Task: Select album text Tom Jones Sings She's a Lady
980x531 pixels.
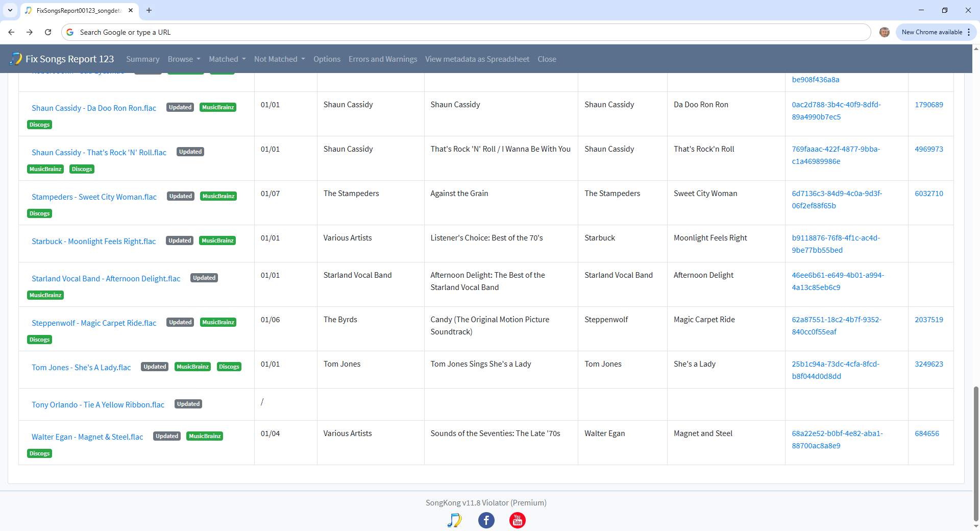Action: pos(480,364)
